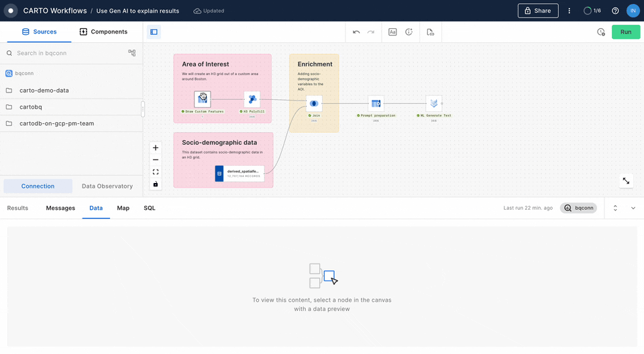The width and height of the screenshot is (644, 354).
Task: Open the SQL tab in results panel
Action: [x=149, y=208]
